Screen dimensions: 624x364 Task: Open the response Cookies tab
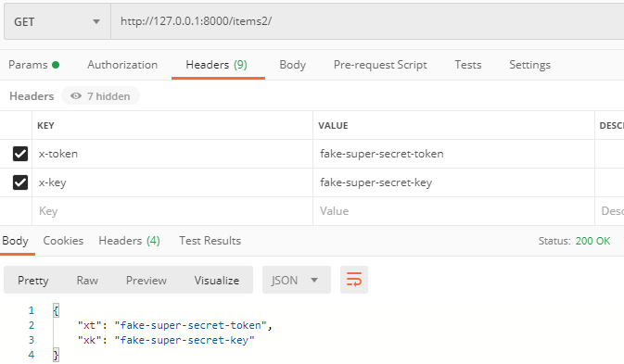click(x=63, y=241)
